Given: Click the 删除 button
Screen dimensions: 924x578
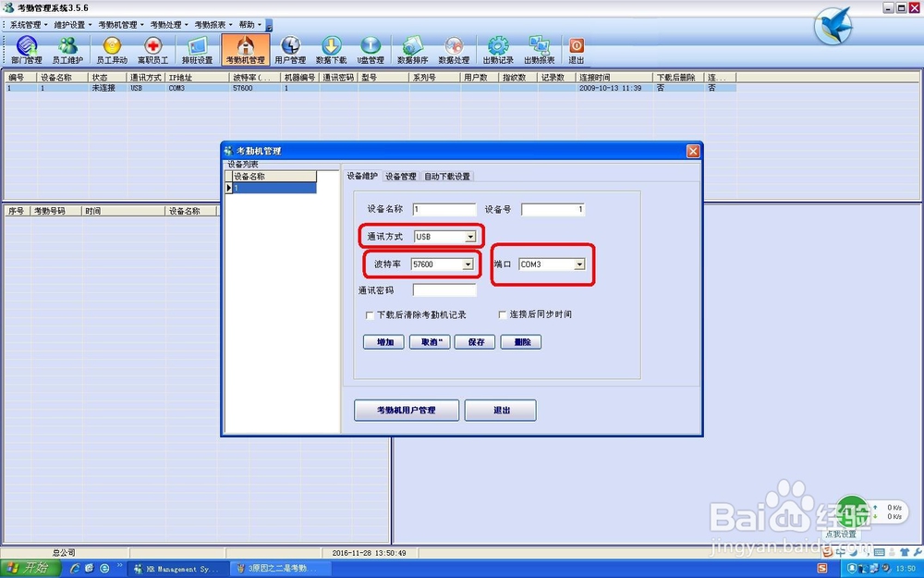Looking at the screenshot, I should click(x=521, y=342).
